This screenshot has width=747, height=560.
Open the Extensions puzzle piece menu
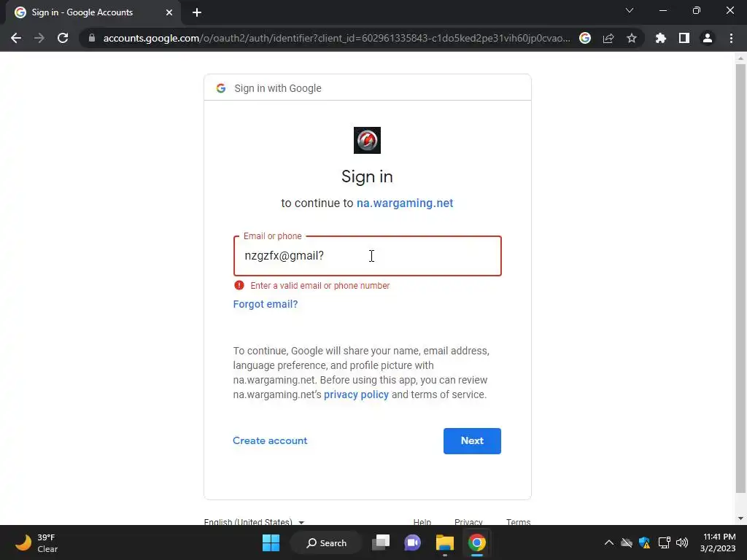coord(660,38)
